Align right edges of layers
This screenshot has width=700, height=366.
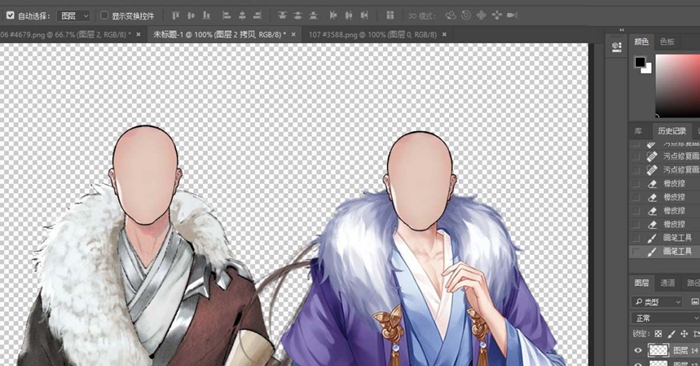tap(258, 16)
